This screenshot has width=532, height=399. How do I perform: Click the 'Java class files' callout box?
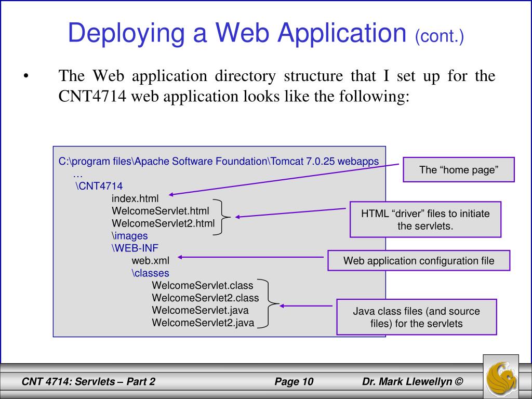pos(417,317)
